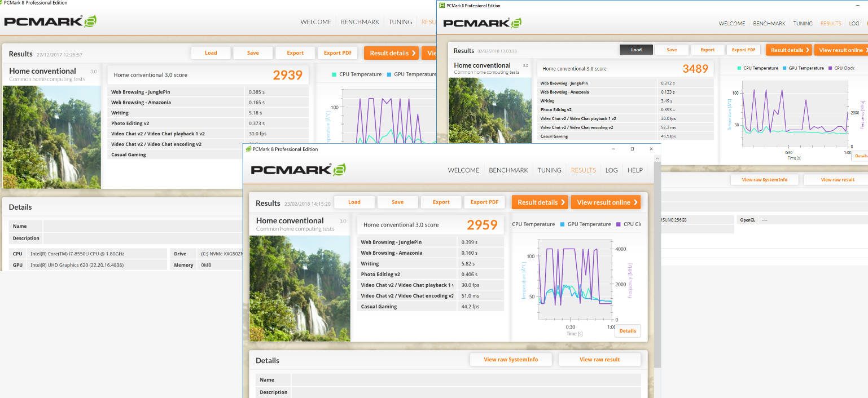Click View result online in the front window
The image size is (868, 398).
point(606,202)
